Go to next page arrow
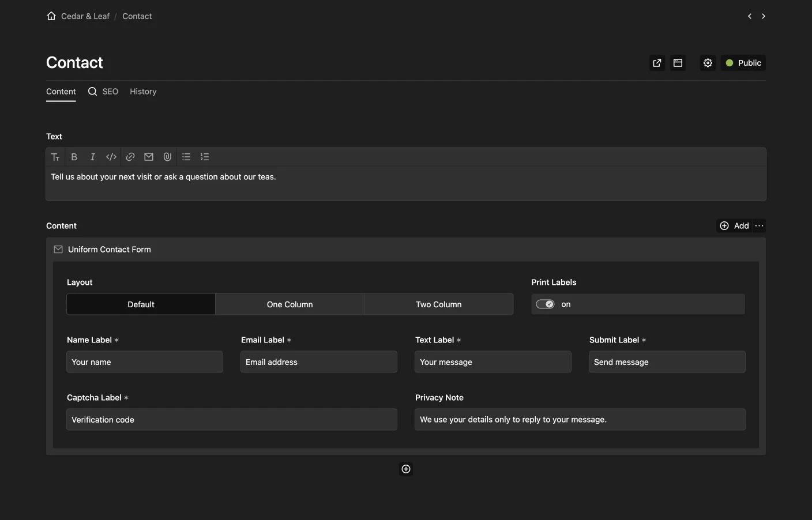The image size is (812, 520). coord(764,16)
